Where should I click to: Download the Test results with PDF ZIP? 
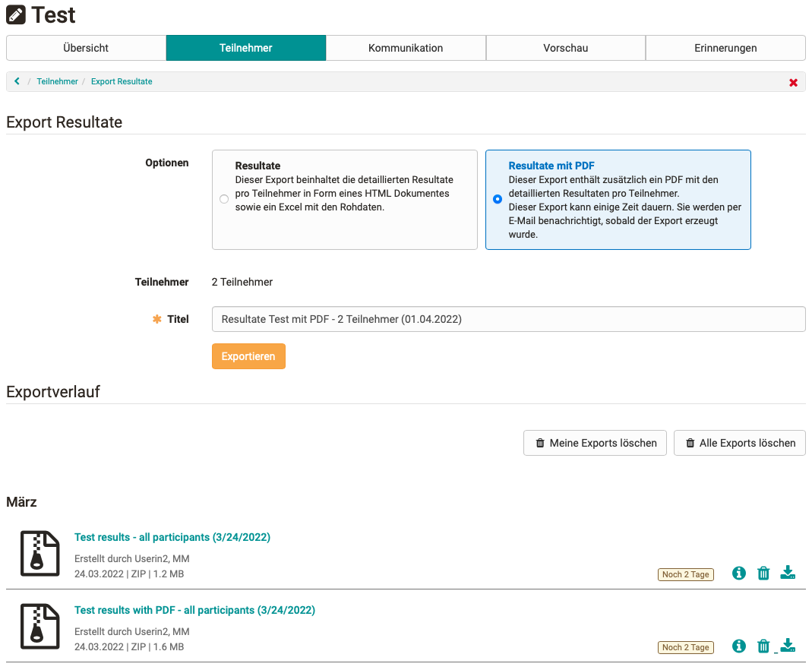(x=788, y=646)
